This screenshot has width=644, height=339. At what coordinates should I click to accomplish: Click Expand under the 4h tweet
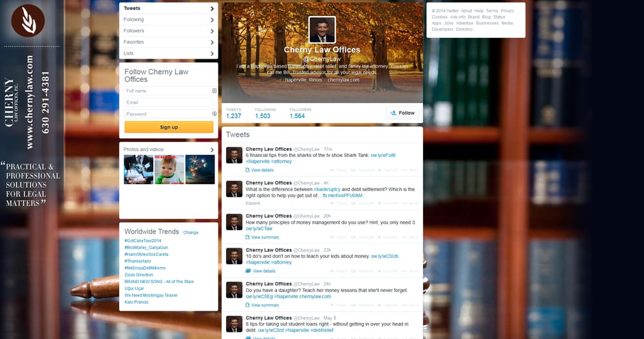coord(252,203)
